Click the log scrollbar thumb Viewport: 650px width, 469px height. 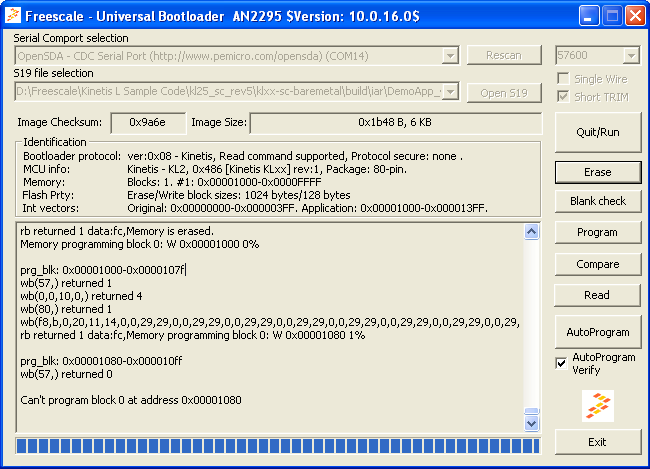[x=531, y=411]
